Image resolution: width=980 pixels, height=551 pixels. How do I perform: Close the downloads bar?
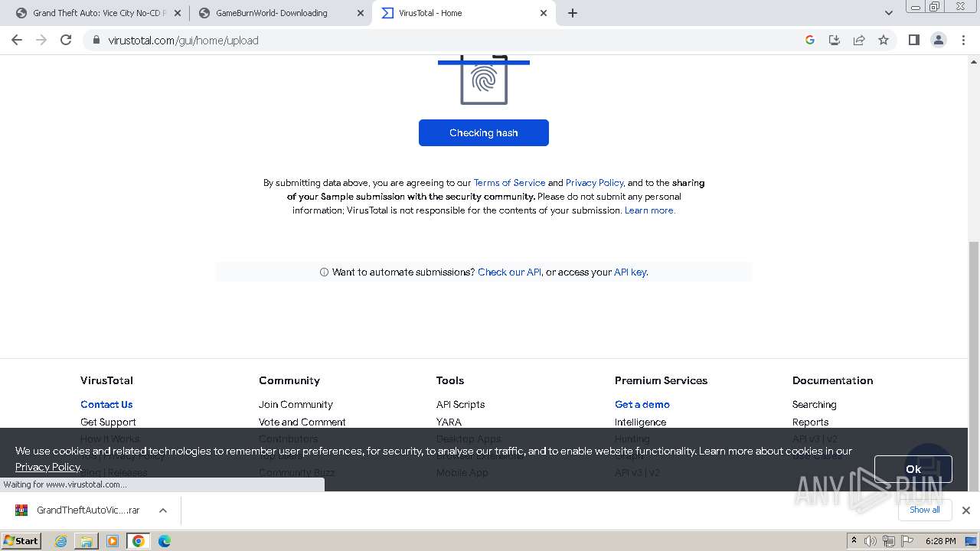coord(965,510)
